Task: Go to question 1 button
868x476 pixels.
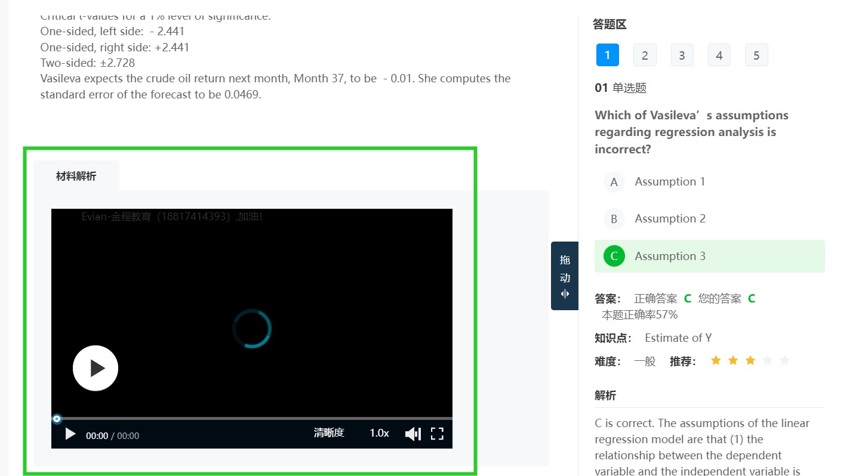Action: [x=607, y=55]
